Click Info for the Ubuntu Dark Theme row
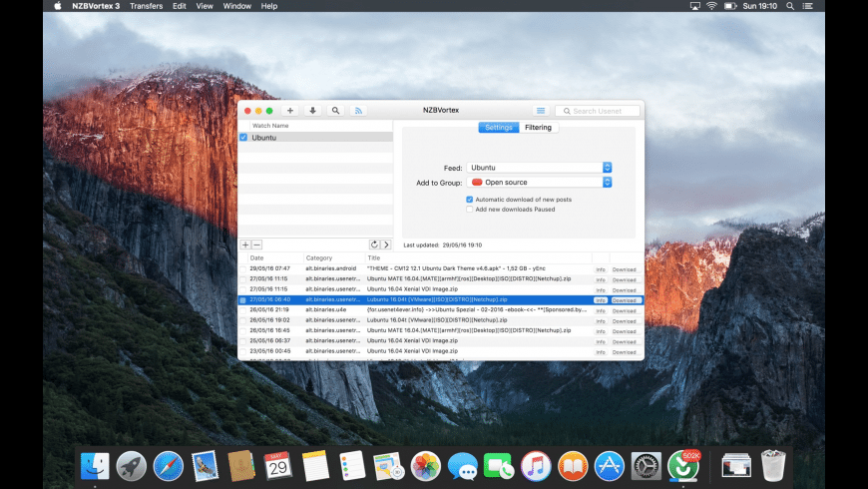This screenshot has width=868, height=489. point(601,269)
